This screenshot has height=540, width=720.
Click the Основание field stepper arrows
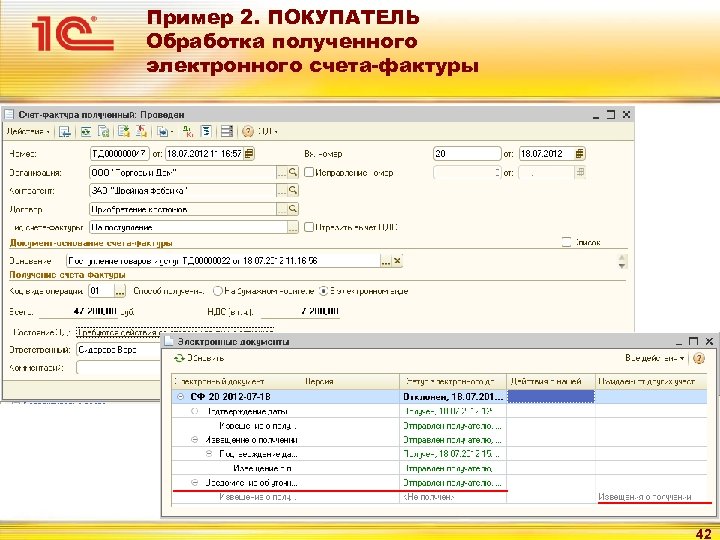[x=622, y=261]
